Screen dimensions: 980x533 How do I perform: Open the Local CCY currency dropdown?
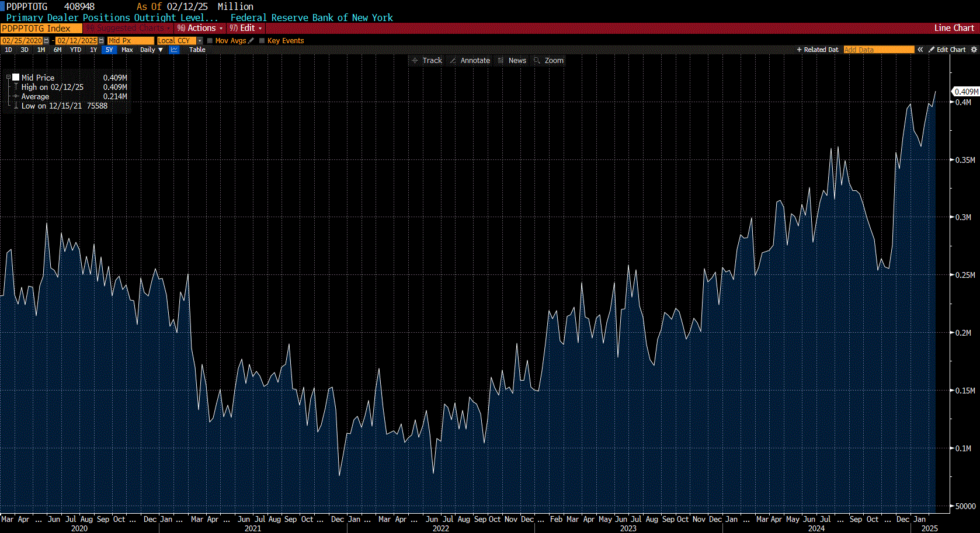[200, 41]
